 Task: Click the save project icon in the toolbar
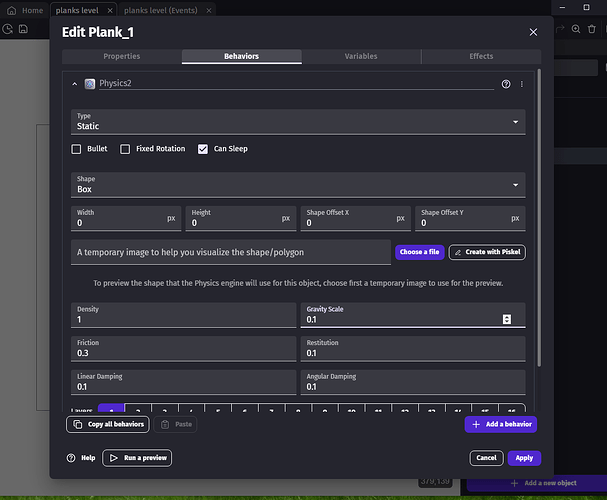(23, 29)
